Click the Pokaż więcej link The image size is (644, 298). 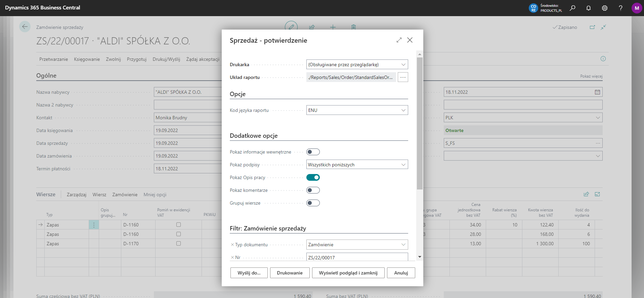[591, 76]
